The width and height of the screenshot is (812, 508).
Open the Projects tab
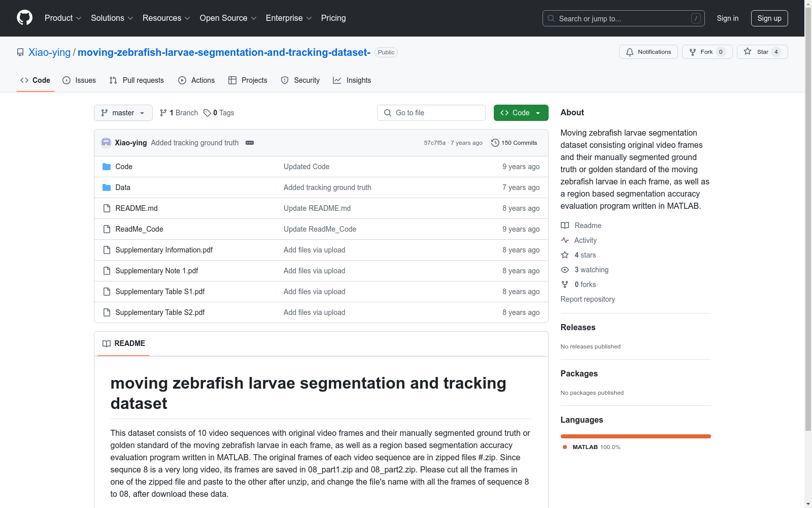point(248,80)
